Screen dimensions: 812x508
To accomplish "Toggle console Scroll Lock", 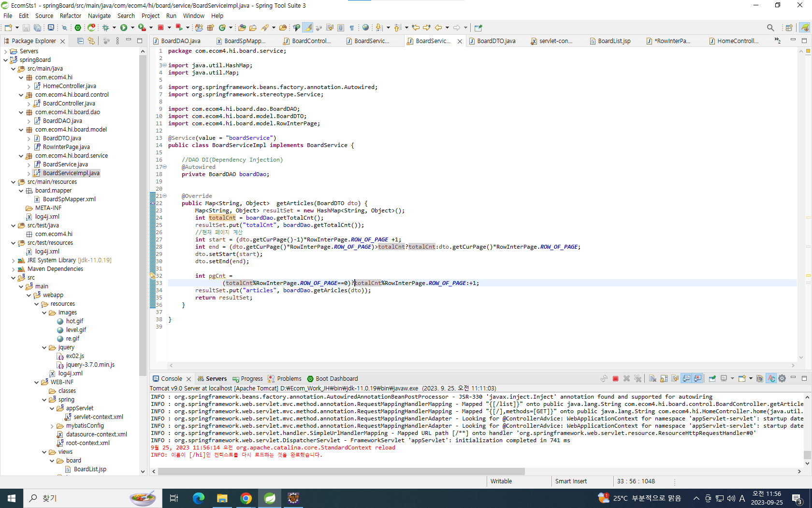I will [x=664, y=379].
